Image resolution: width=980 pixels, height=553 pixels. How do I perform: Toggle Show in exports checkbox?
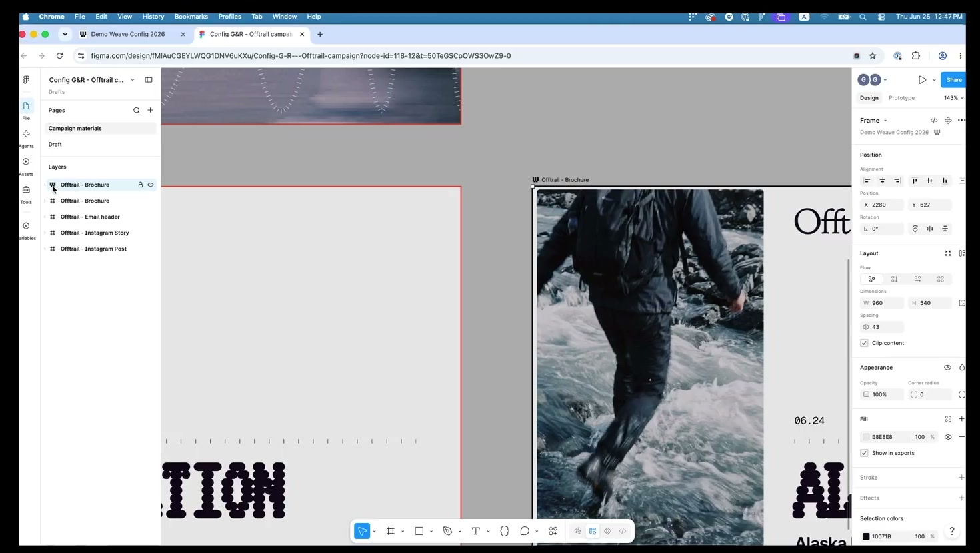point(865,453)
